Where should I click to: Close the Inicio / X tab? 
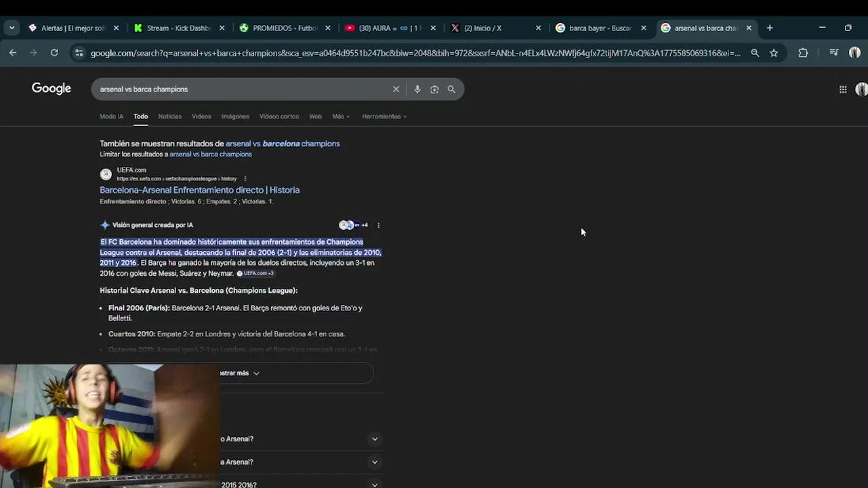pyautogui.click(x=539, y=28)
